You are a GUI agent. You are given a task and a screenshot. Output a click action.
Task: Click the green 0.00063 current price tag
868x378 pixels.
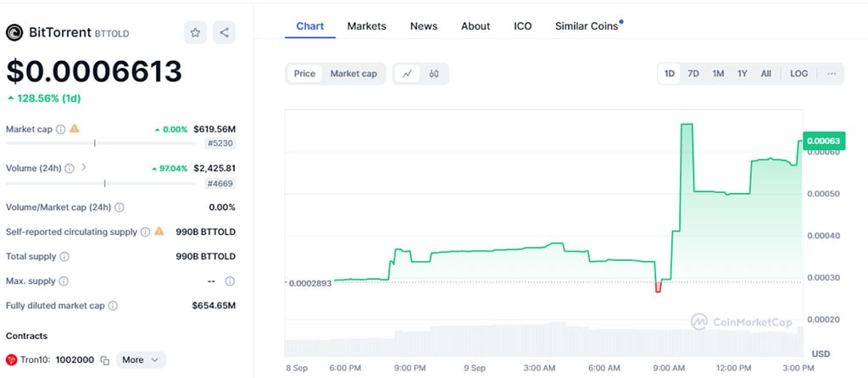[x=823, y=142]
